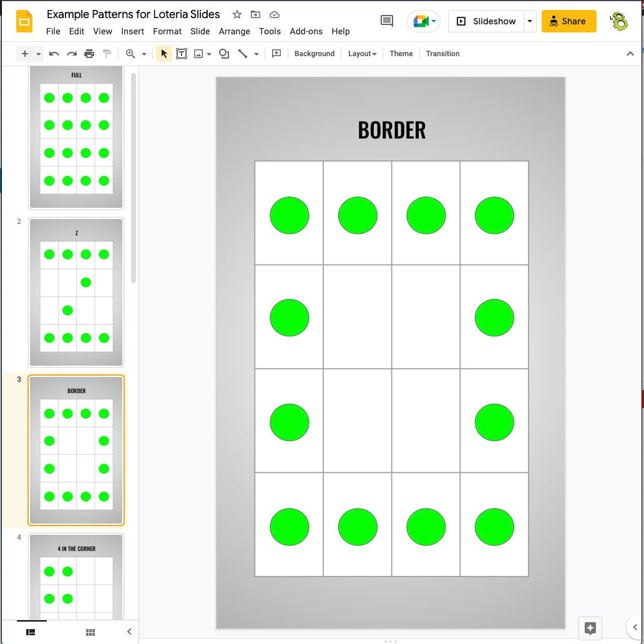Open the Insert image tool
Image resolution: width=644 pixels, height=644 pixels.
[x=198, y=54]
